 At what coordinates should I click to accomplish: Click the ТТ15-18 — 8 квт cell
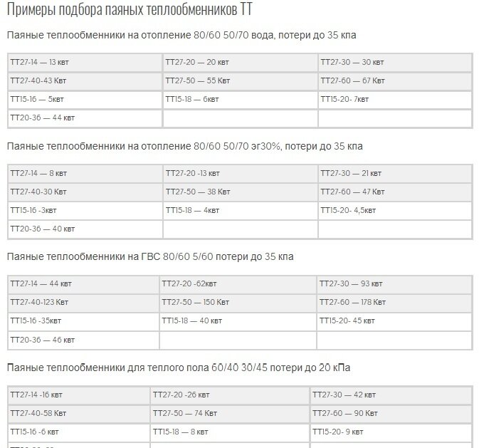(x=230, y=432)
